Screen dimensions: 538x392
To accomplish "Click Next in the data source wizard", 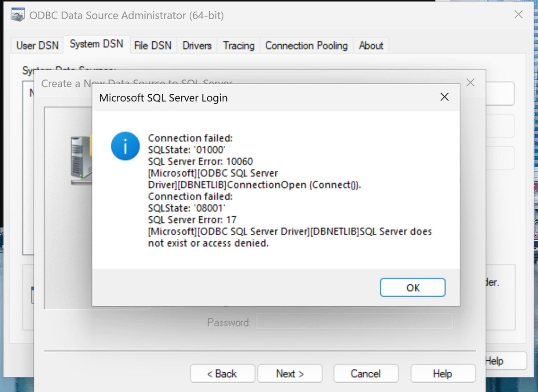I will [290, 373].
